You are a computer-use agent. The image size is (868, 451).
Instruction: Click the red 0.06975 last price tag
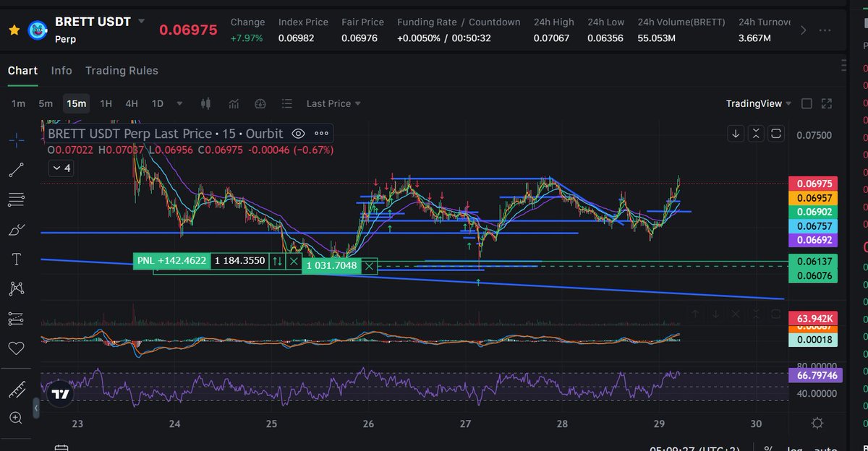814,184
